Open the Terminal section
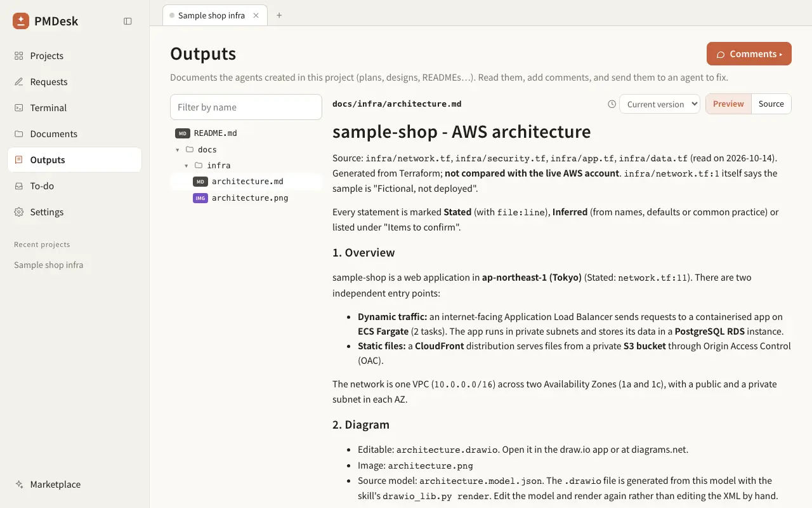Image resolution: width=812 pixels, height=508 pixels. tap(74, 108)
